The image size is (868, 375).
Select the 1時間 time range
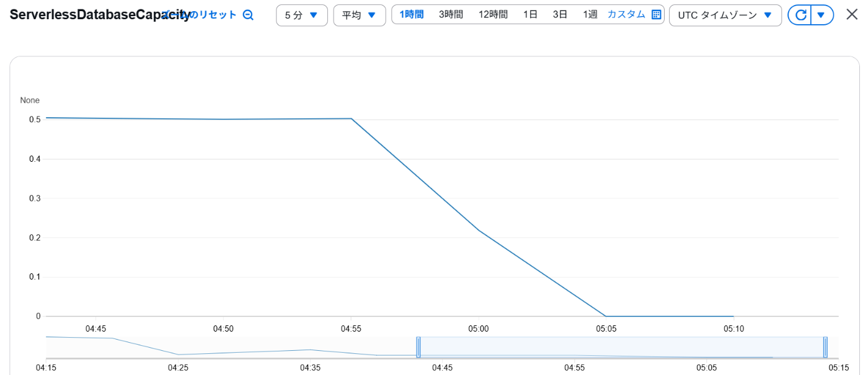[412, 14]
